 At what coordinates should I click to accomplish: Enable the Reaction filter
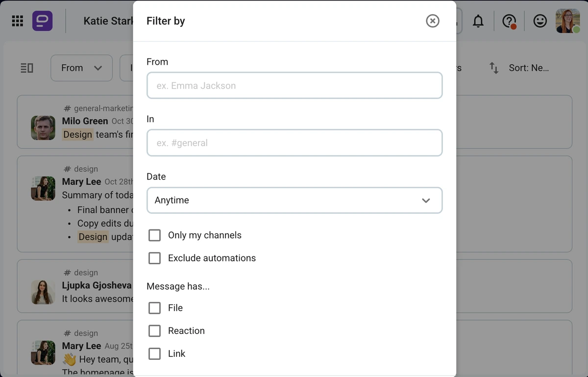pyautogui.click(x=154, y=330)
